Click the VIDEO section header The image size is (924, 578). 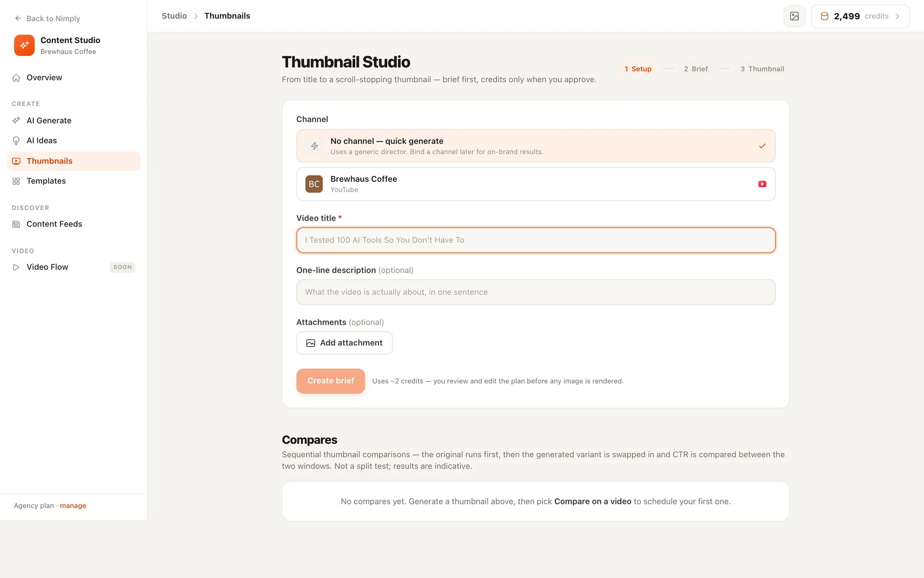[x=23, y=251]
